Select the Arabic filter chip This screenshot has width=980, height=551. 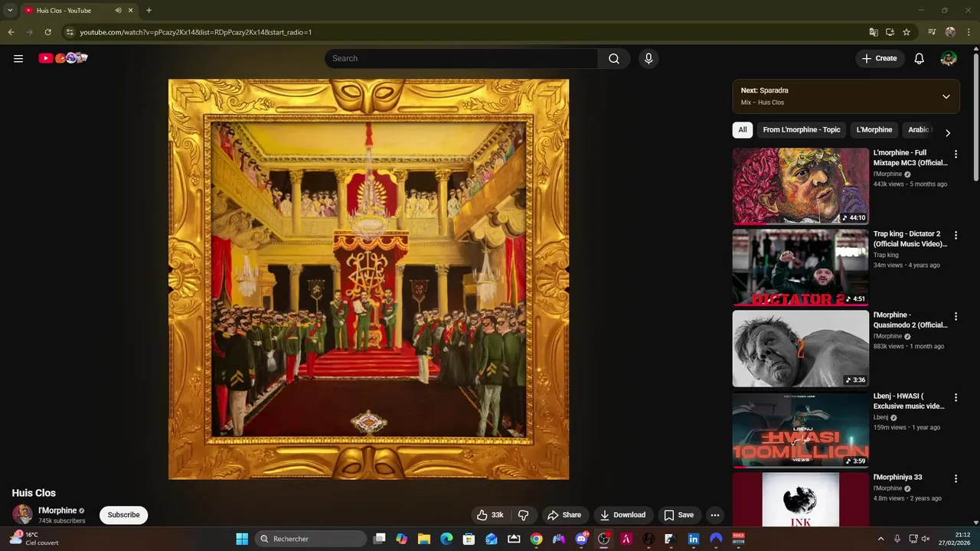click(918, 130)
